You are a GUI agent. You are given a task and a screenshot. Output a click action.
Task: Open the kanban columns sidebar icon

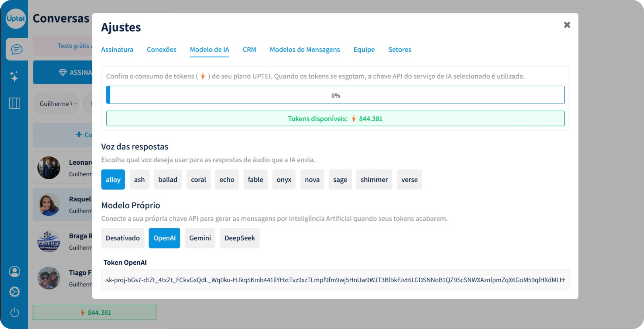[x=14, y=103]
